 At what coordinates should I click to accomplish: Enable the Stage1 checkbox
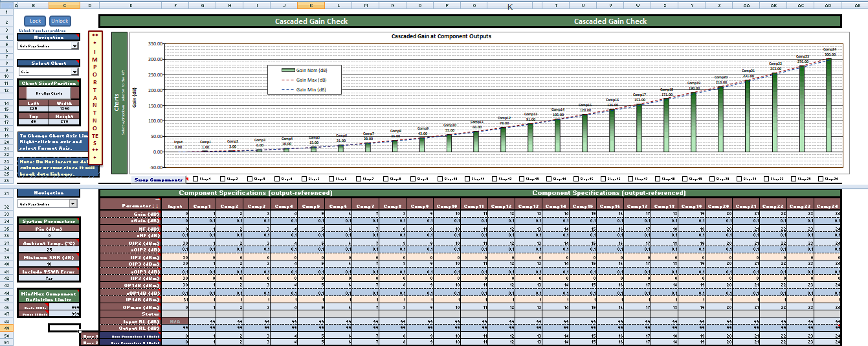(196, 179)
